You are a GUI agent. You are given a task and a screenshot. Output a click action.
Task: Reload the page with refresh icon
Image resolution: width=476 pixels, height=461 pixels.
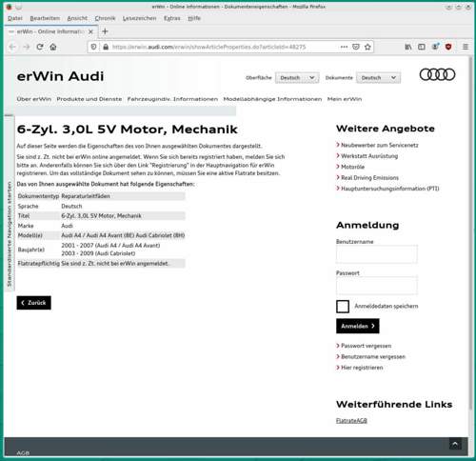point(40,47)
